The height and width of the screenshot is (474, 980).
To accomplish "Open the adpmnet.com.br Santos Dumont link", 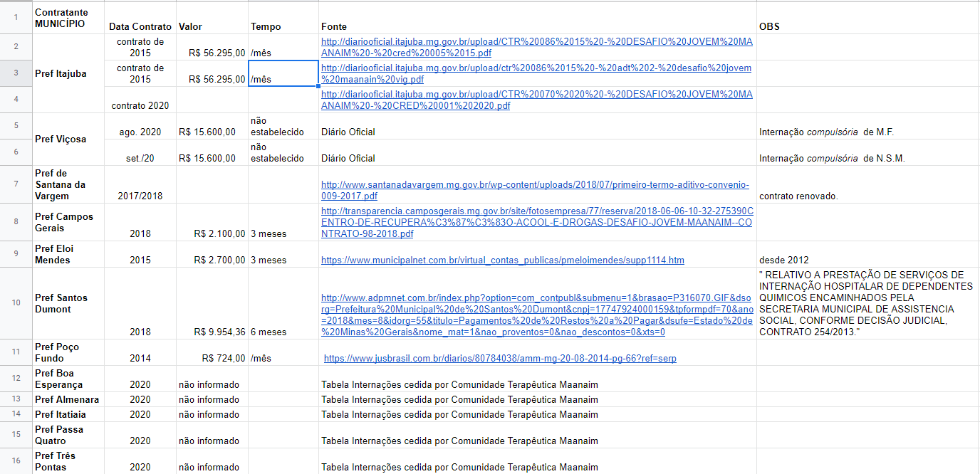I will pos(536,315).
